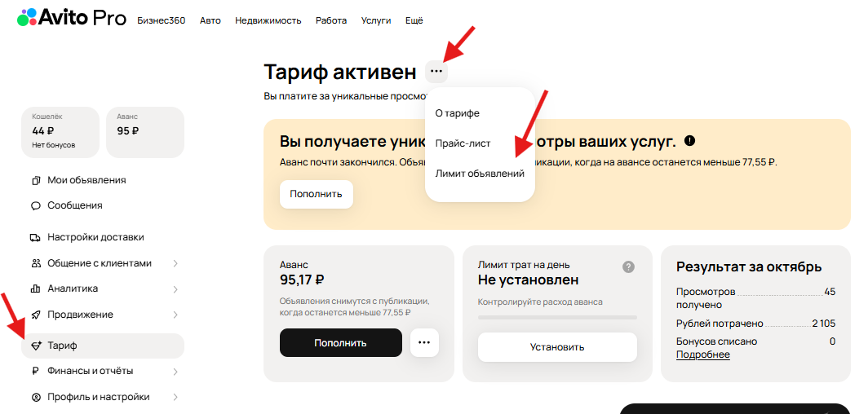Screen dimensions: 868x414
Task: Click the Просмотров получено 45 row
Action: click(755, 298)
